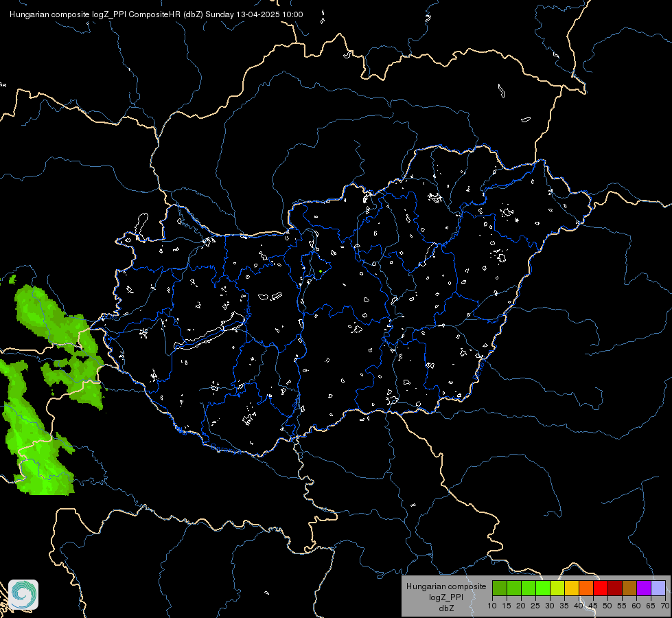Select the 40-45 dBZ orange swatch
The height and width of the screenshot is (618, 672).
(586, 588)
